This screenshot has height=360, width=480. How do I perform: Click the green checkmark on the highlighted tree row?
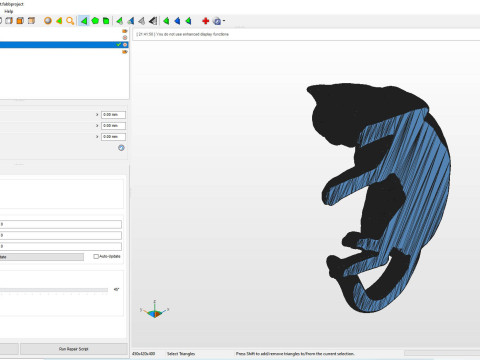point(119,44)
